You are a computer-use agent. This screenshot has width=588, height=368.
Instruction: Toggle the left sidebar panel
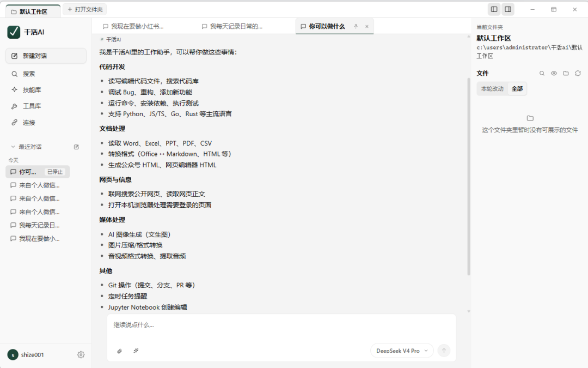click(494, 9)
